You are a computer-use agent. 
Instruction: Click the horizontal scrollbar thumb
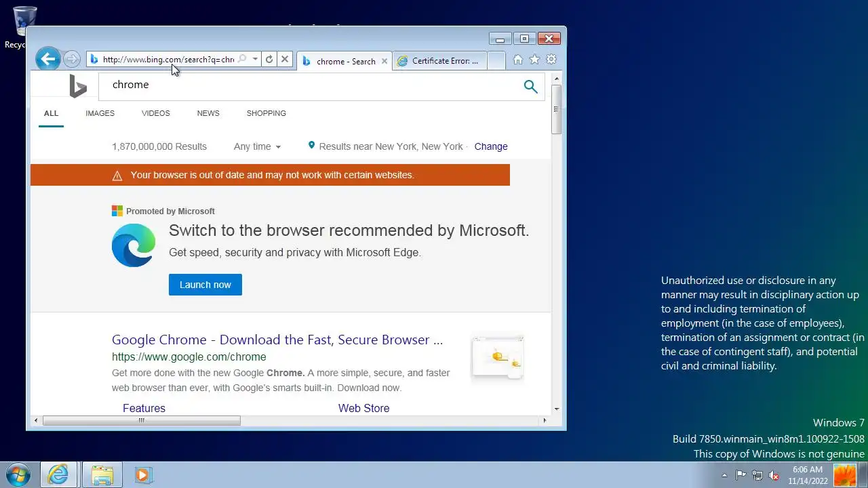point(142,420)
